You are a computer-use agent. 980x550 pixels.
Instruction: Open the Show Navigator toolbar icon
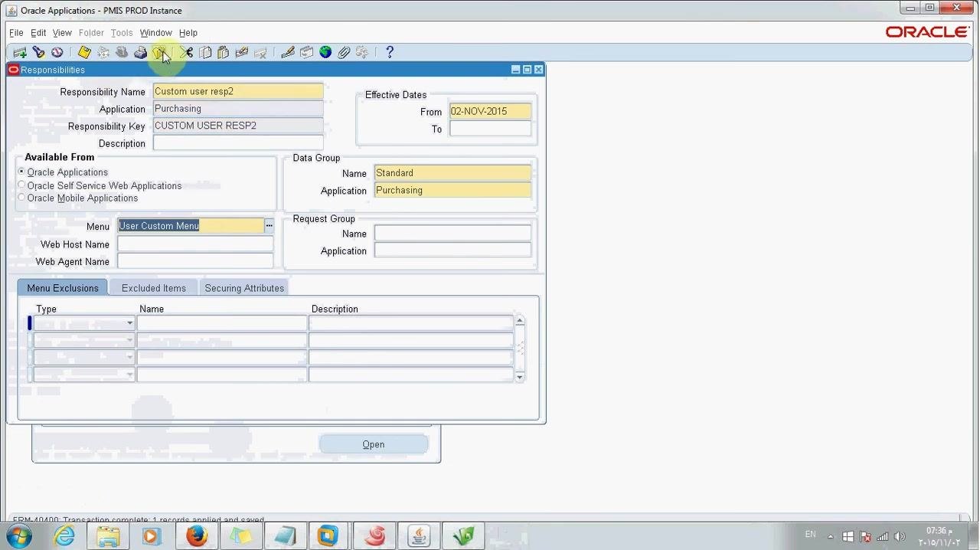[x=57, y=52]
